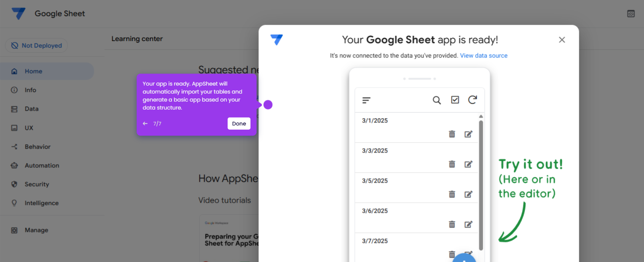
Task: Delete the 3/5/2025 row
Action: click(x=452, y=194)
